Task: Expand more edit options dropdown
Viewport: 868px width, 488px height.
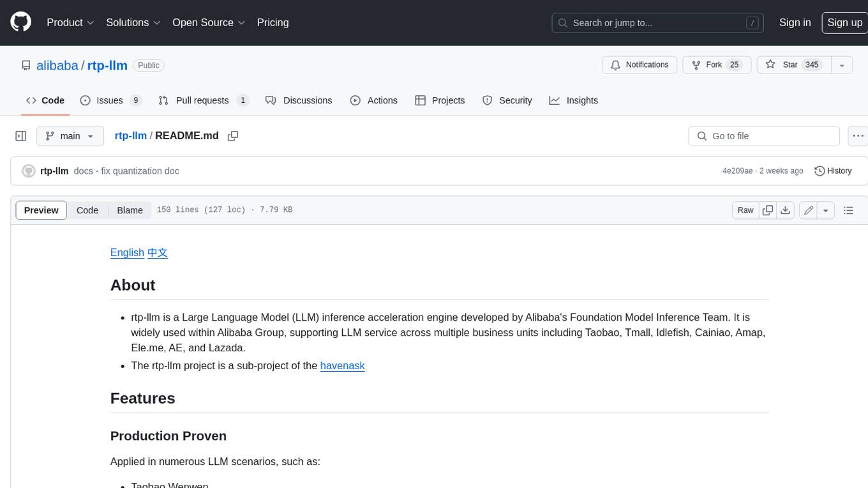Action: 826,210
